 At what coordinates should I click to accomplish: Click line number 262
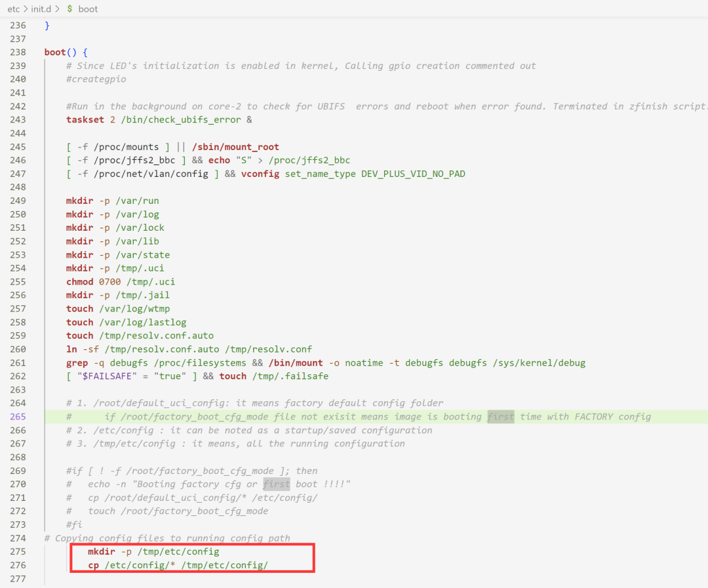[18, 376]
